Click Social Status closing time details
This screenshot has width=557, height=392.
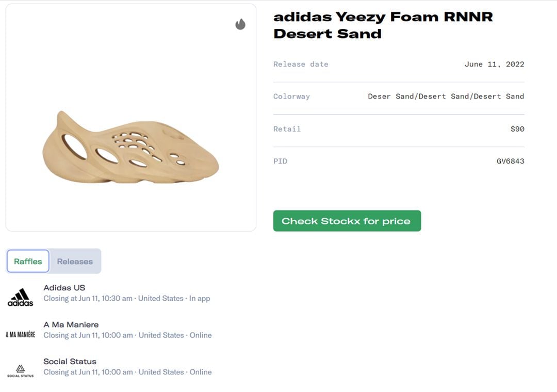(127, 372)
